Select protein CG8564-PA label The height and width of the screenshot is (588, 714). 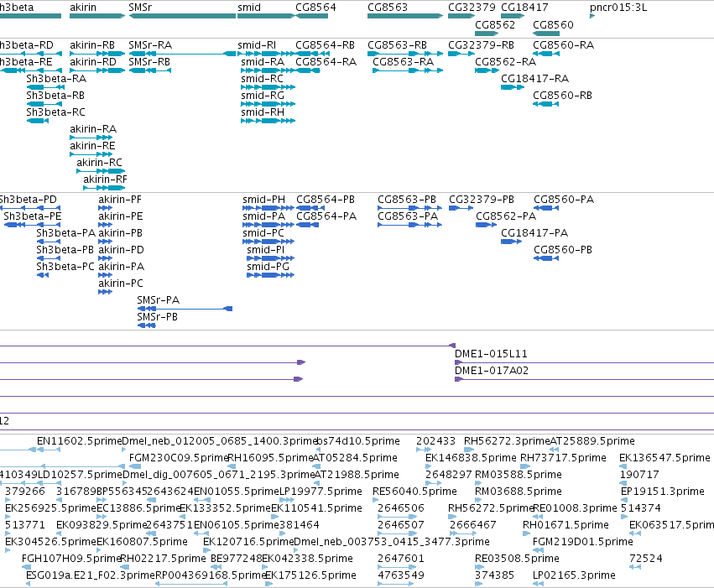(x=326, y=216)
